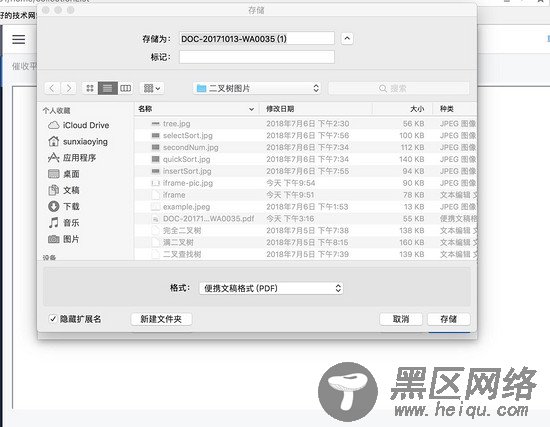Select the DOC-20171...WA0035.pdf file
550x427 pixels.
pyautogui.click(x=305, y=219)
